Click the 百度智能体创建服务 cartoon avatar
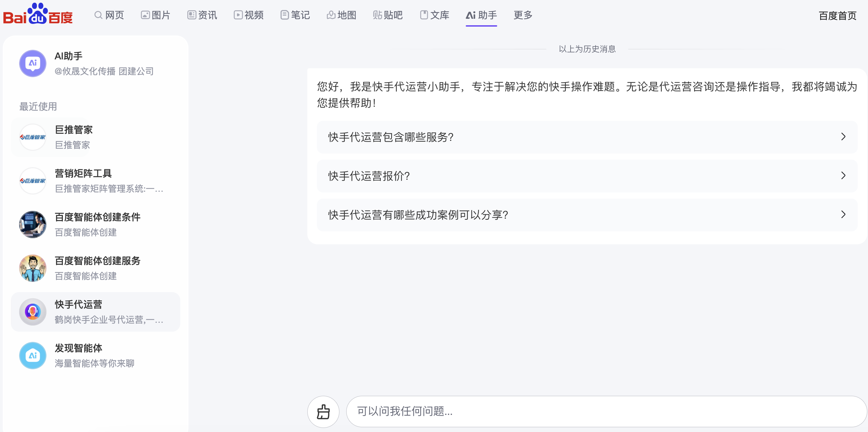 pos(33,268)
